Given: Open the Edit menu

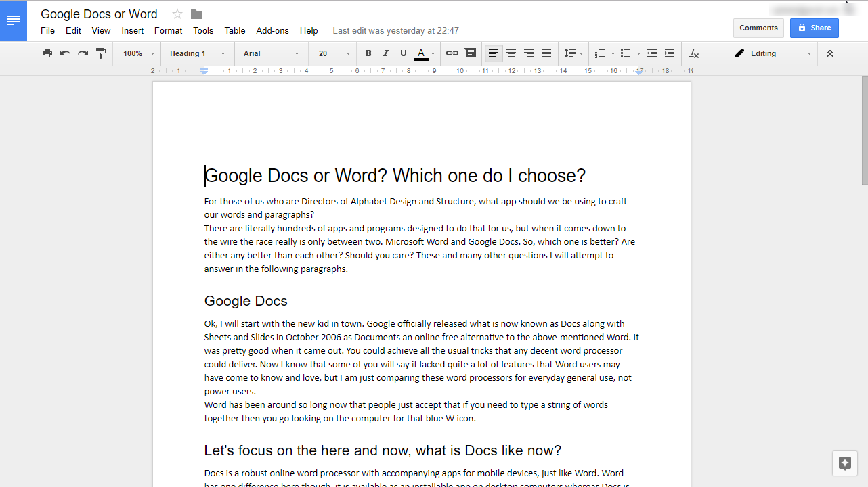Looking at the screenshot, I should pos(73,30).
